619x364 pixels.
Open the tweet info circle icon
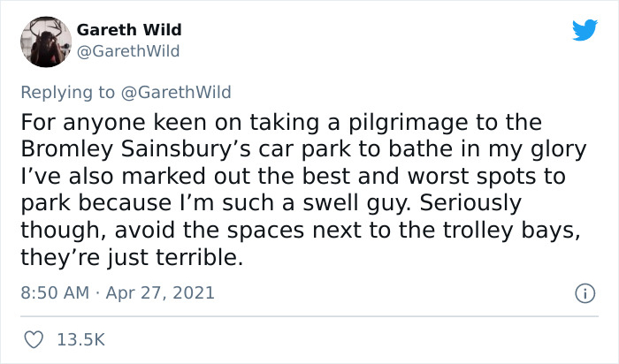point(583,292)
